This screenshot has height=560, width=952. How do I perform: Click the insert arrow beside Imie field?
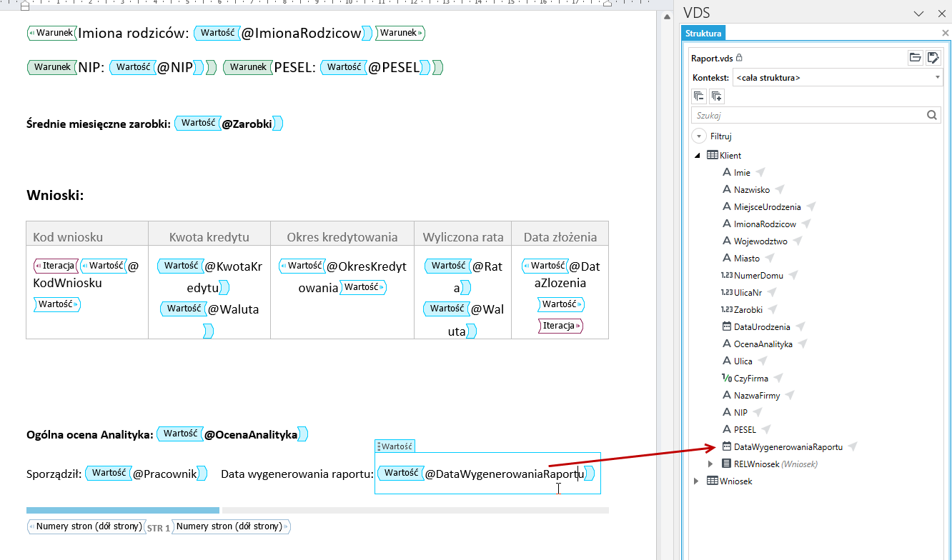point(760,172)
